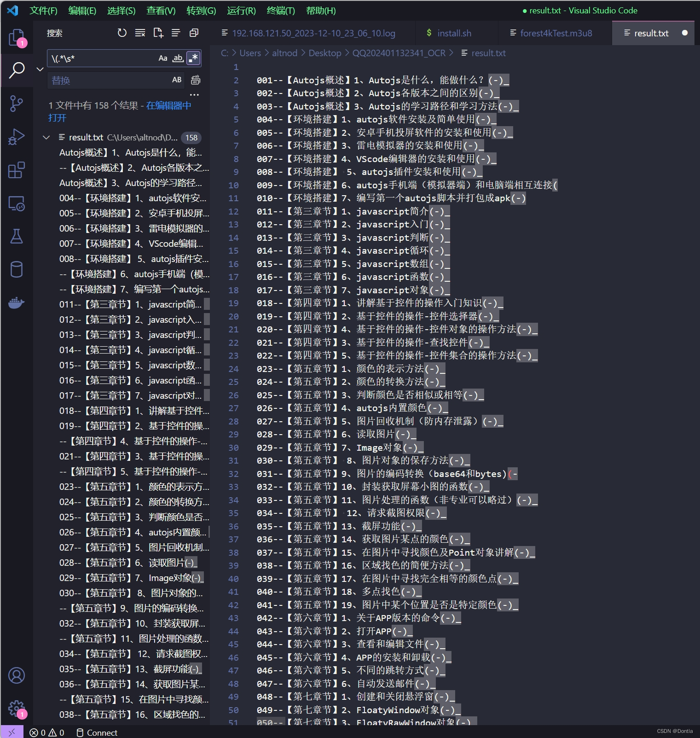Click the VS Code logo icon
Viewport: 700px width, 738px height.
[x=13, y=10]
